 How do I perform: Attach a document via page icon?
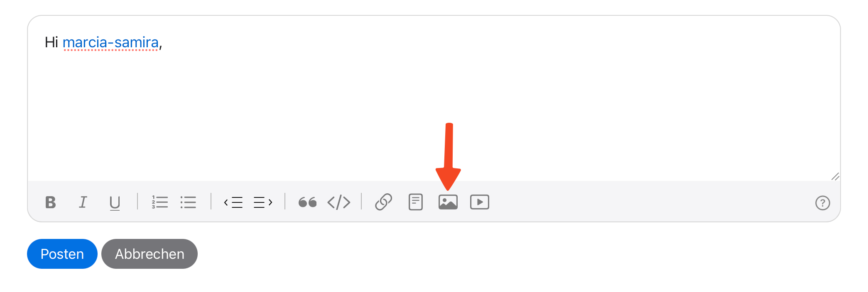click(x=416, y=202)
